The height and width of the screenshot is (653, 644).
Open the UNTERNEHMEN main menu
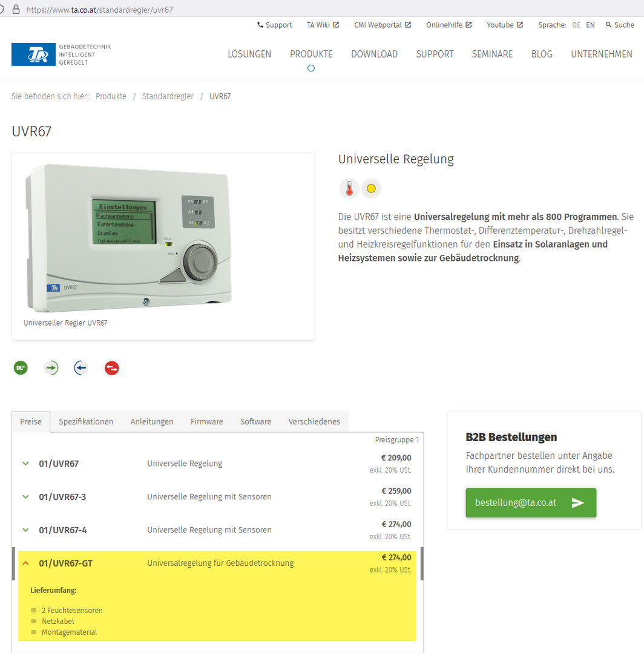[602, 54]
